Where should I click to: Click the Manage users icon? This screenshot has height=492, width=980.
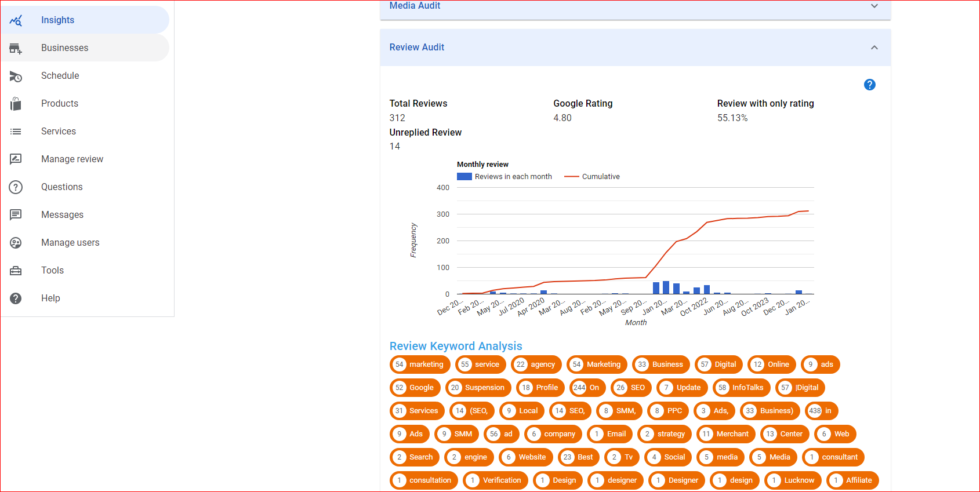tap(16, 243)
